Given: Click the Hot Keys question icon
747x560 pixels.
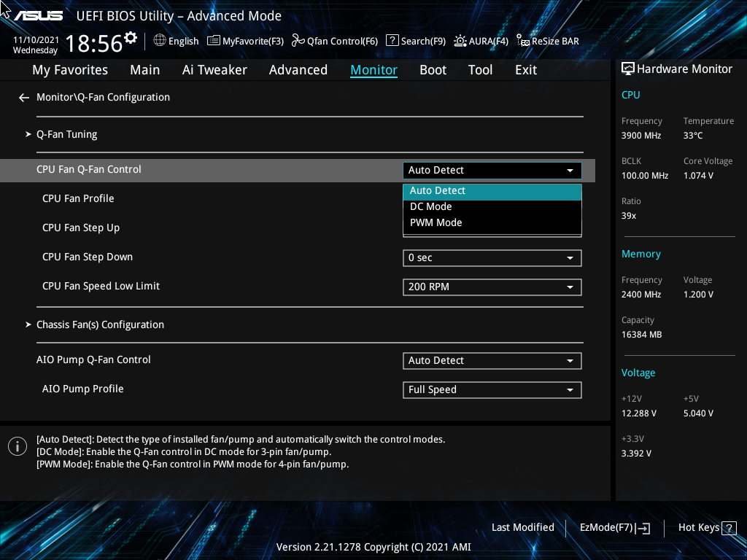Looking at the screenshot, I should tap(729, 528).
